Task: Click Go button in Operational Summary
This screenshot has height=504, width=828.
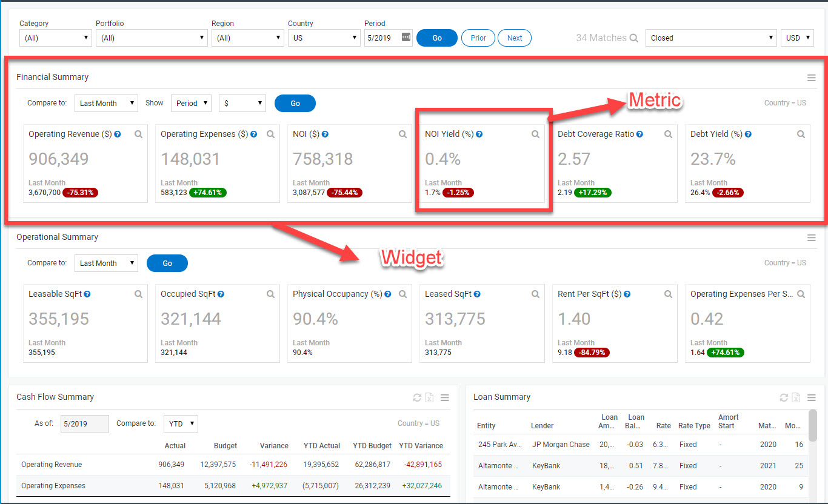Action: 167,264
